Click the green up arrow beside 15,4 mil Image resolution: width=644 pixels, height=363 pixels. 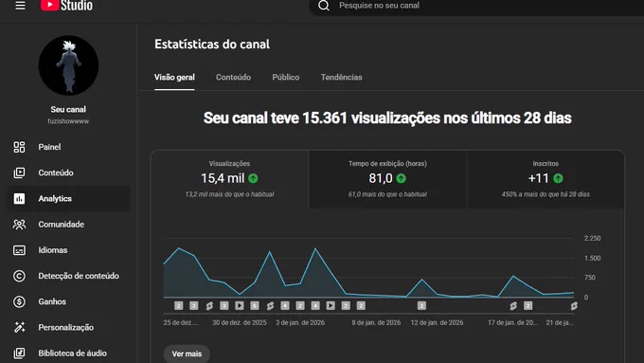[253, 178]
